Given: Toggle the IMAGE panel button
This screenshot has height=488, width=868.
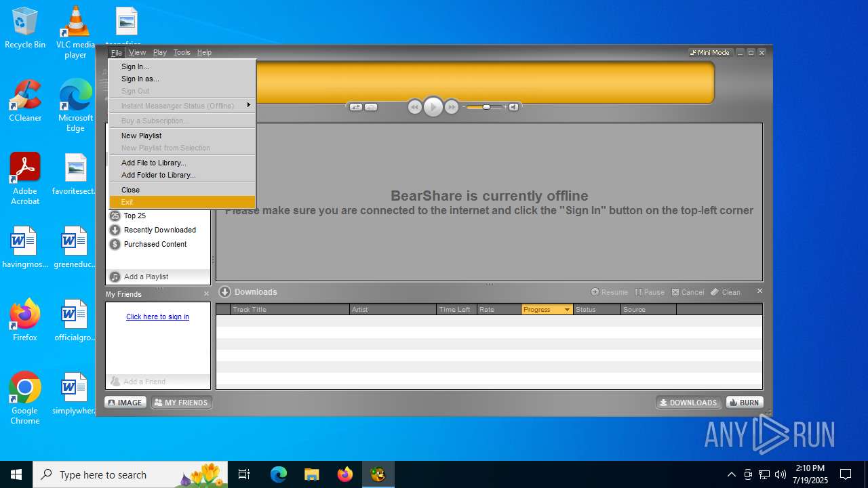Looking at the screenshot, I should [x=125, y=403].
